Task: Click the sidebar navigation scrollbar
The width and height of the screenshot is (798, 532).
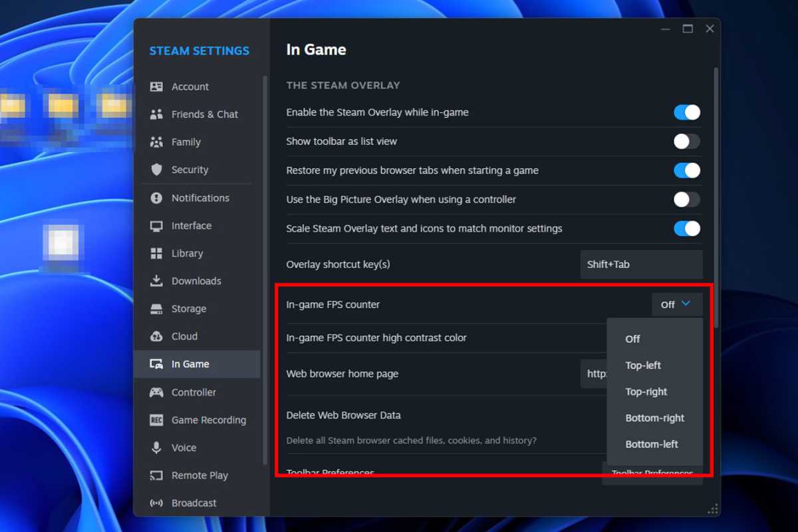Action: pyautogui.click(x=265, y=269)
